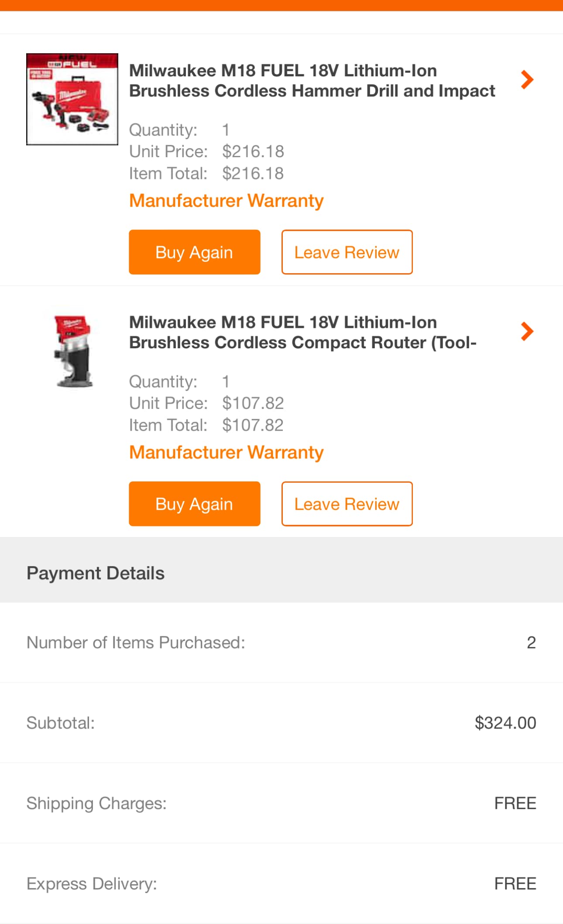563x924 pixels.
Task: Tap the compact router product image
Action: pyautogui.click(x=73, y=351)
